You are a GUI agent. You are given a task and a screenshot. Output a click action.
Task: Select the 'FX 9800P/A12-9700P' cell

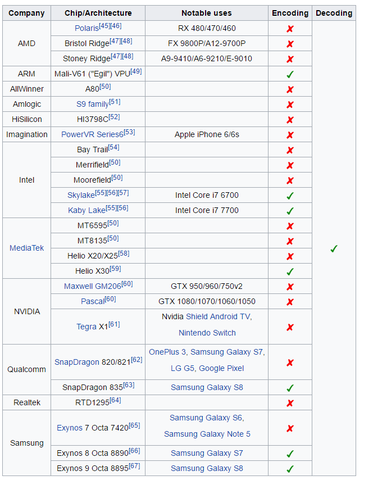(207, 43)
